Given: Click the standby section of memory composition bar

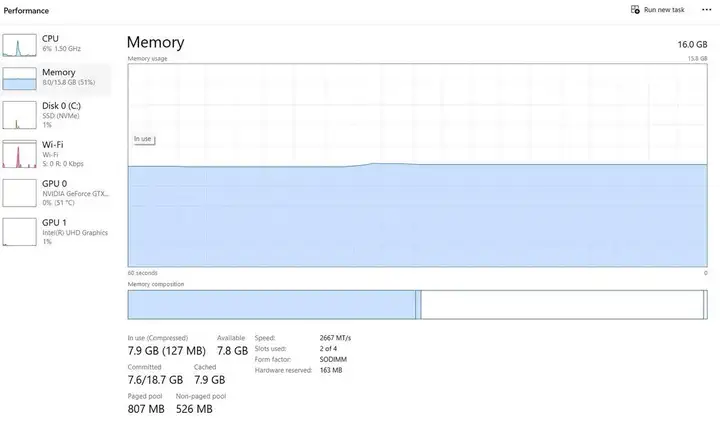Looking at the screenshot, I should click(x=562, y=305).
